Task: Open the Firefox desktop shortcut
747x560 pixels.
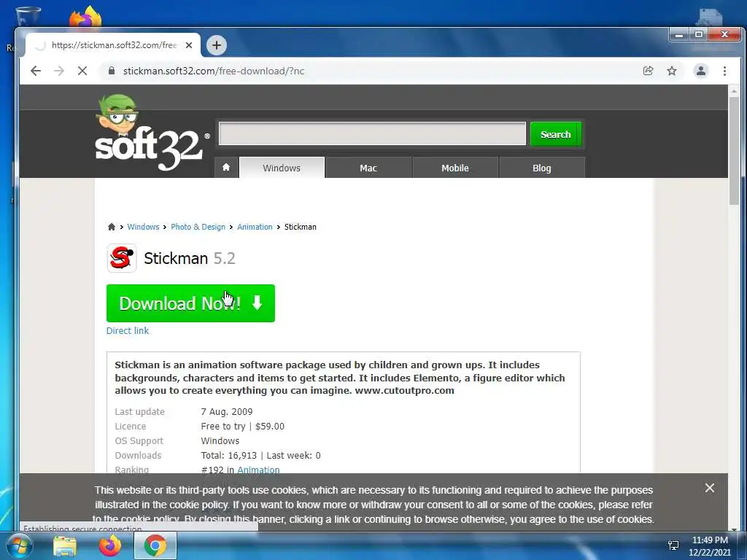Action: point(85,17)
